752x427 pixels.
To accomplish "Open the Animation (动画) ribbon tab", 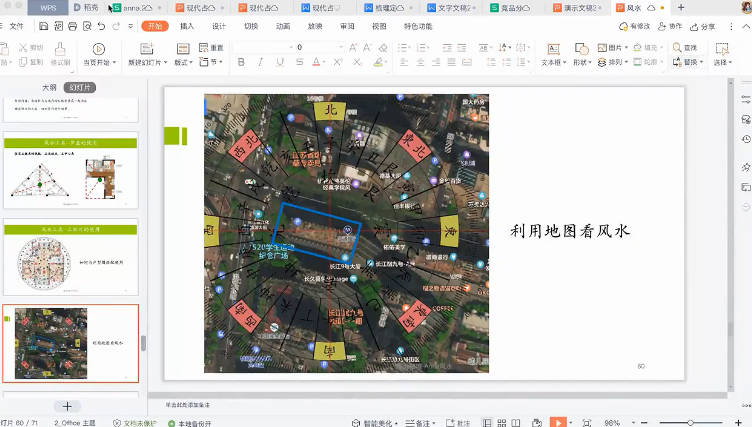I will (x=283, y=26).
